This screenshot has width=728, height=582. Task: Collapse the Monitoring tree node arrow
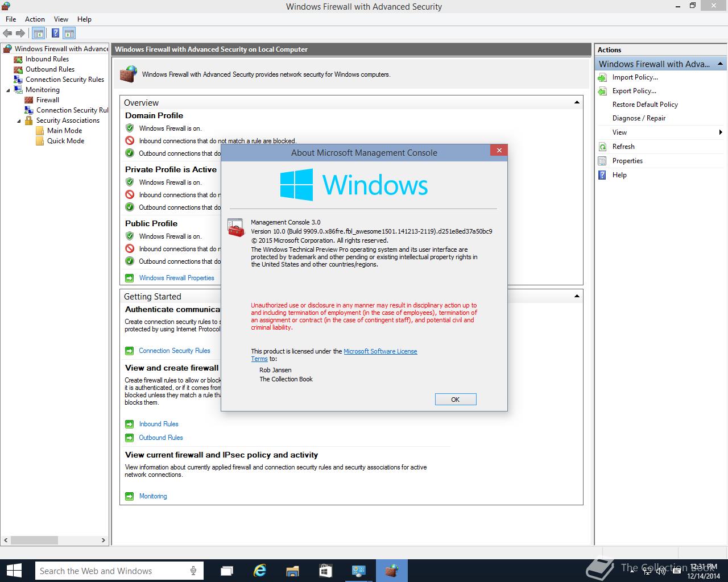tap(9, 90)
